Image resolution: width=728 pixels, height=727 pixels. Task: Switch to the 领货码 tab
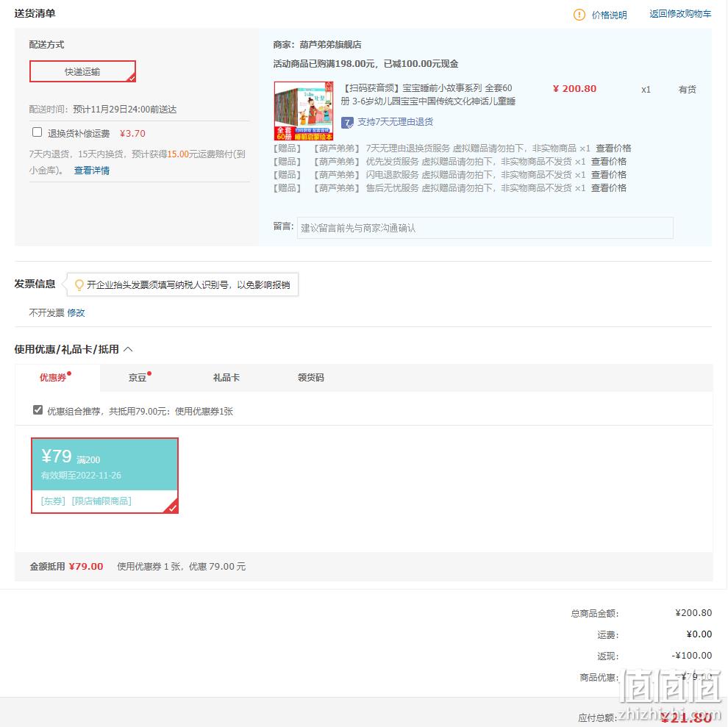click(310, 377)
